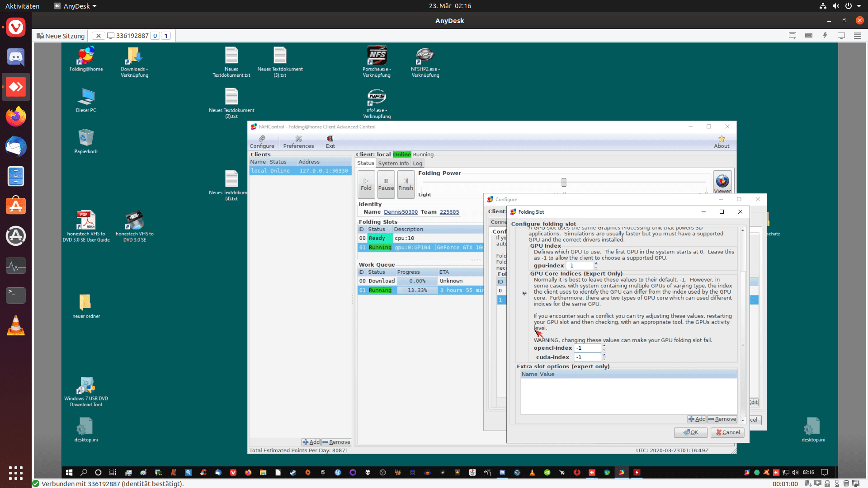Click Cancel in the Folding Slot dialog
The width and height of the screenshot is (868, 488).
pyautogui.click(x=727, y=432)
